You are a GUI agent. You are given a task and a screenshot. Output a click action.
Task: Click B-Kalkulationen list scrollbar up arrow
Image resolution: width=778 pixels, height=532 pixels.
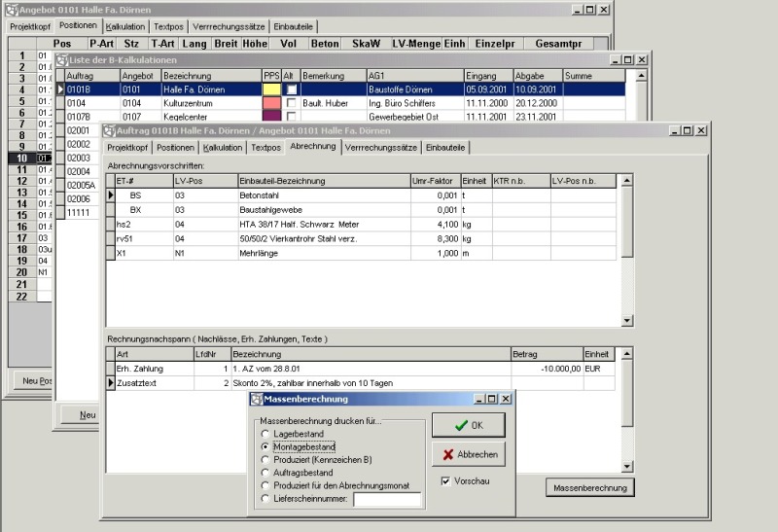(x=641, y=76)
